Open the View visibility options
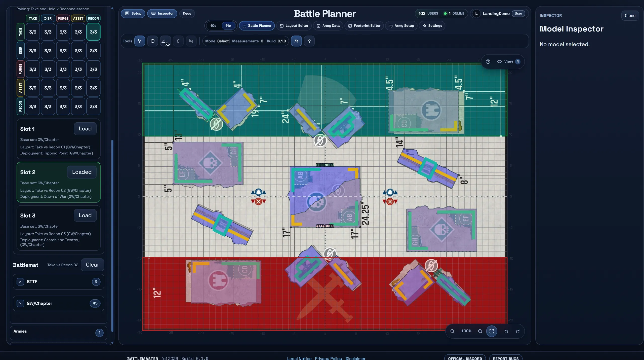Viewport: 644px width, 360px height. click(509, 62)
